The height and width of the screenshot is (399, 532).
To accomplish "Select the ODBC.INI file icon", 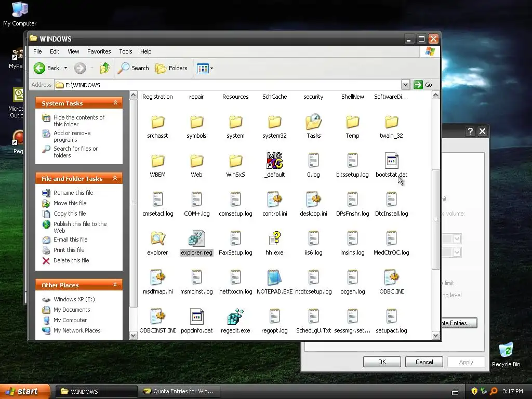I will point(391,277).
